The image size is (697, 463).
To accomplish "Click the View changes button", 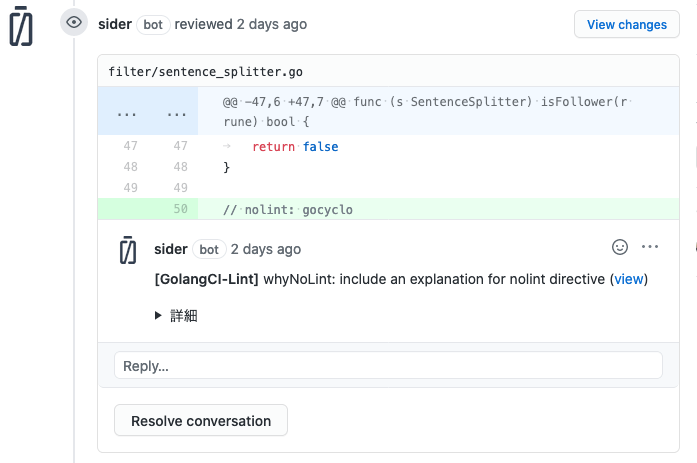I will 626,24.
